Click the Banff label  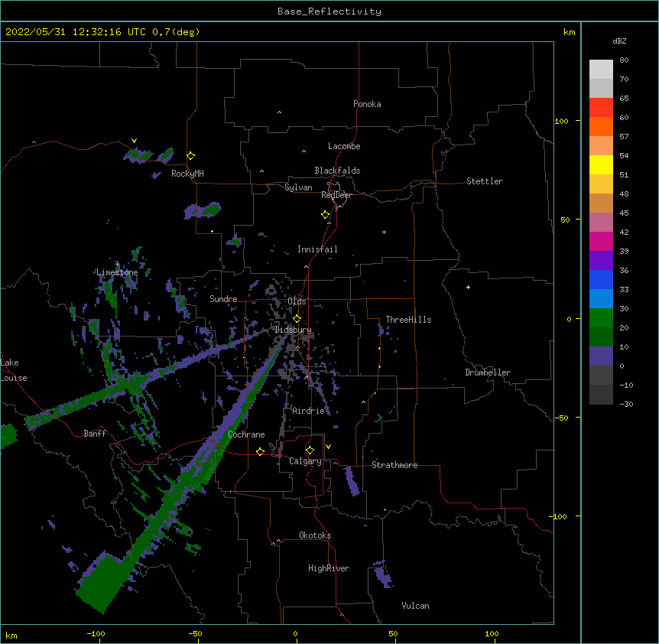pos(95,434)
